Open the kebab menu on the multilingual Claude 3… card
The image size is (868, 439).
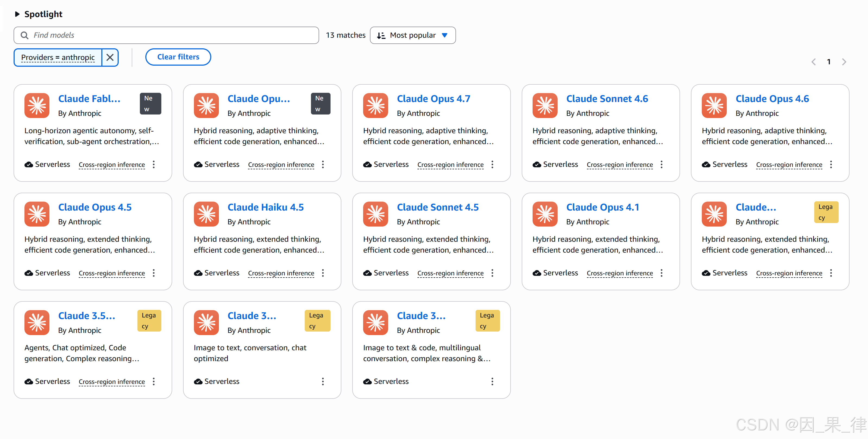pos(492,381)
